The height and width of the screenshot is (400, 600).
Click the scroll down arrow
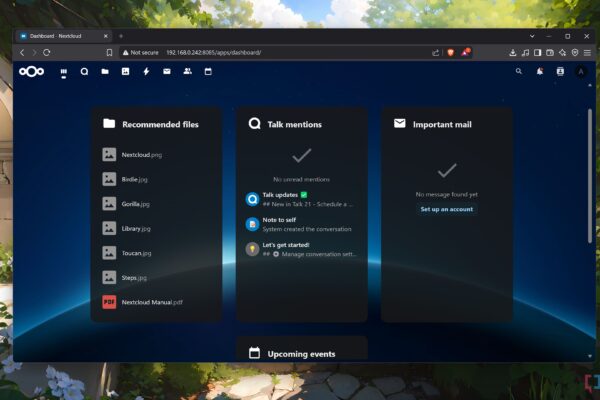pos(590,356)
